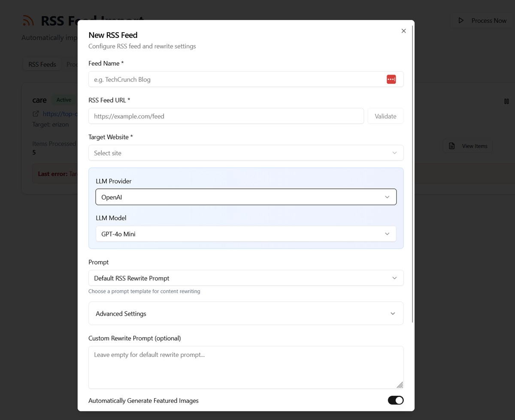Click the external link icon beside the care feed URL

[x=35, y=114]
